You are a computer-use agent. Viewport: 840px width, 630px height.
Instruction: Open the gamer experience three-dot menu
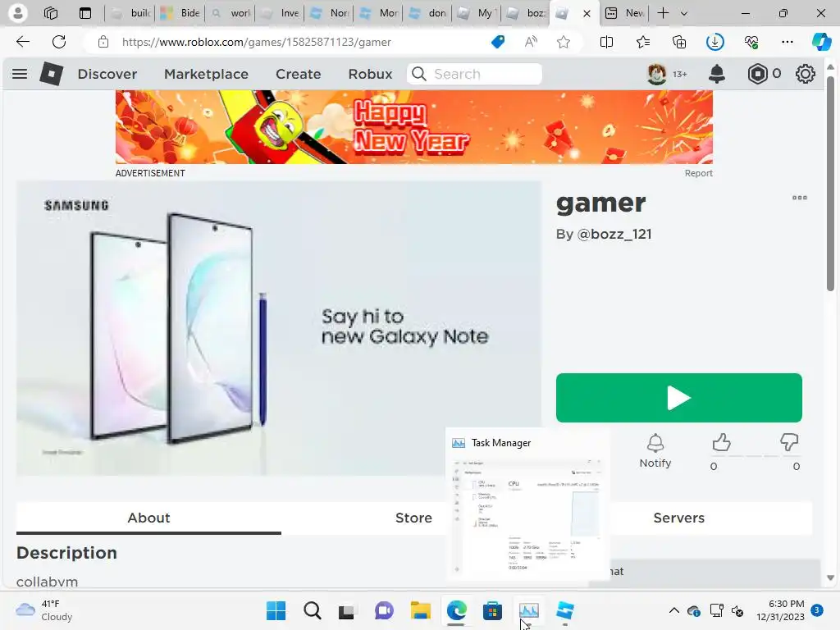pyautogui.click(x=799, y=198)
